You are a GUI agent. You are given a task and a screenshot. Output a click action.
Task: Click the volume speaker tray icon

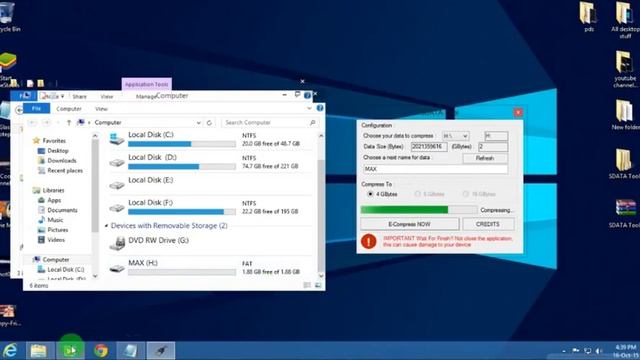598,351
